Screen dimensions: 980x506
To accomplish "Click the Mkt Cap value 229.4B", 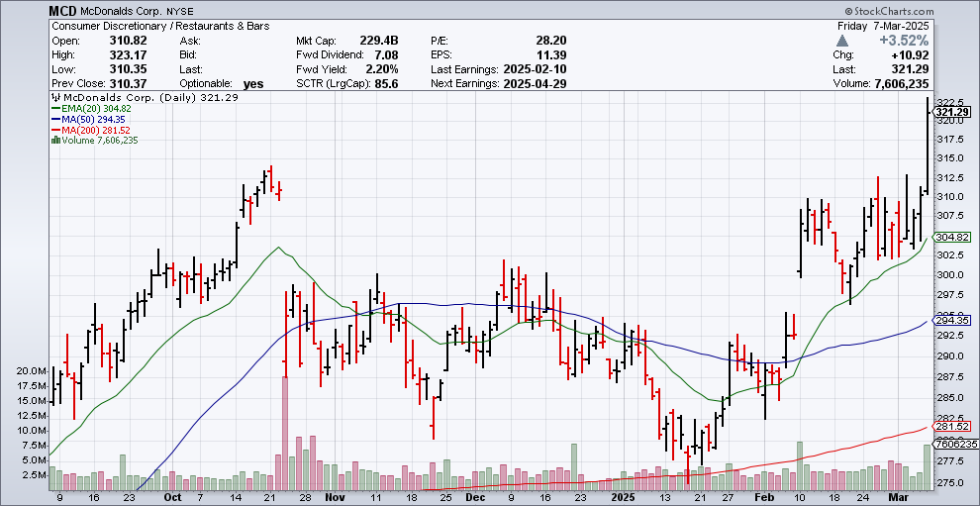I will tap(380, 41).
